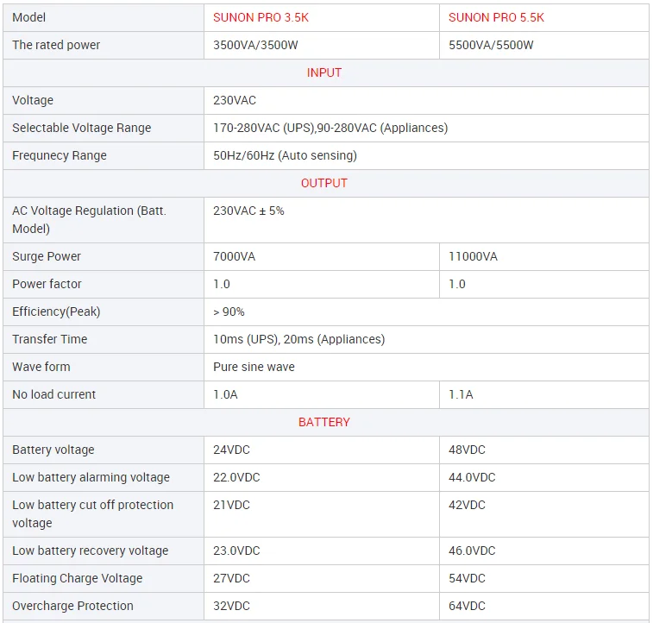The image size is (672, 623).
Task: Click 'Selectable Voltage Range' label
Action: [x=81, y=128]
